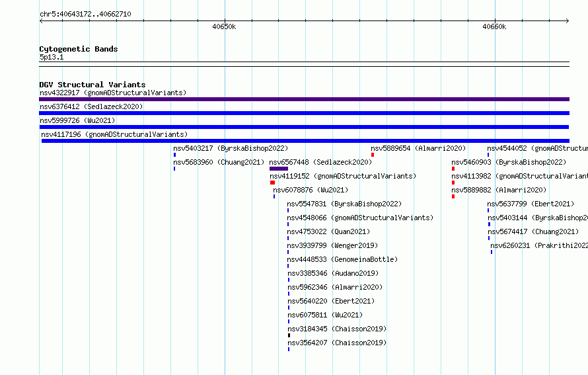Image resolution: width=588 pixels, height=375 pixels.
Task: Click the red glyph under nsv5889654
Action: (x=373, y=155)
